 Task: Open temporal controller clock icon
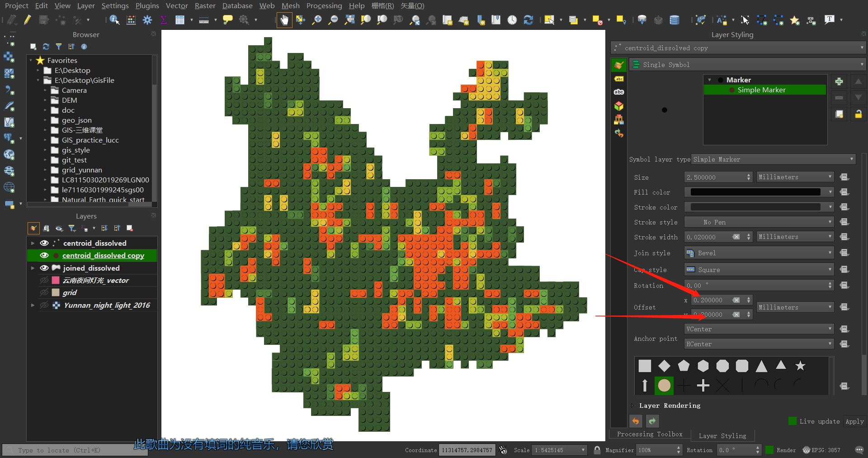[x=512, y=20]
